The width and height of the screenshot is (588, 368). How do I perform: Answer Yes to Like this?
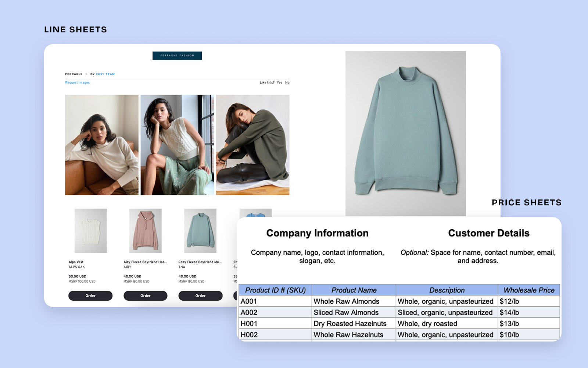[x=279, y=83]
